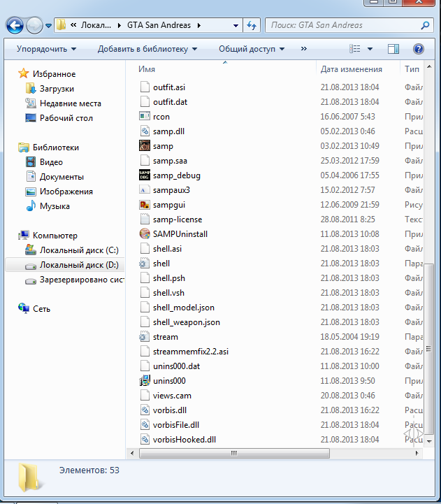Select the file streammemfix2.2.asi

click(x=191, y=352)
